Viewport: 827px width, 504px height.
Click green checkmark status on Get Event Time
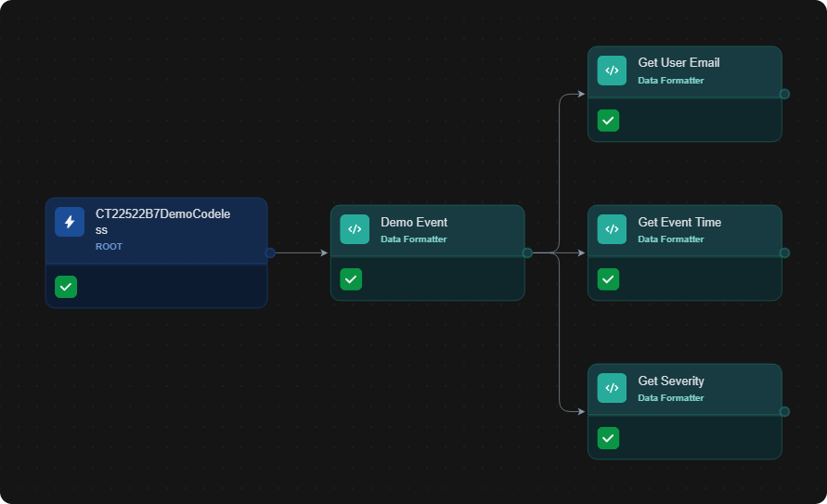coord(608,279)
